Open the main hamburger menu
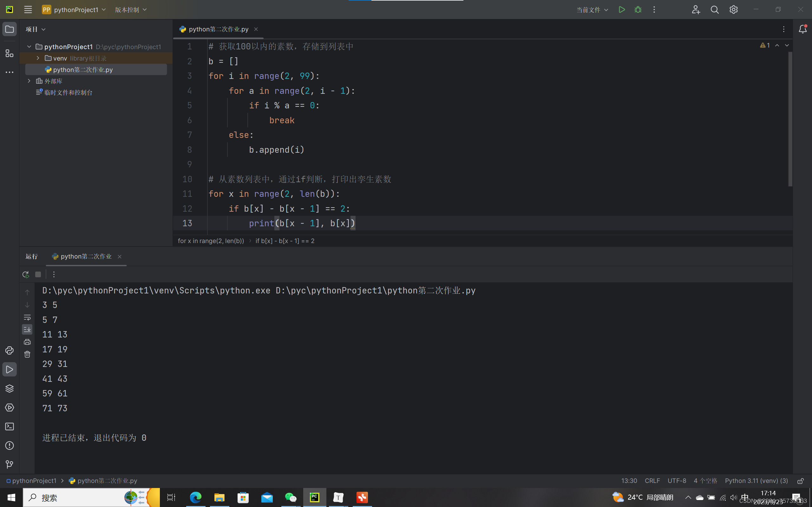This screenshot has height=507, width=812. tap(28, 10)
